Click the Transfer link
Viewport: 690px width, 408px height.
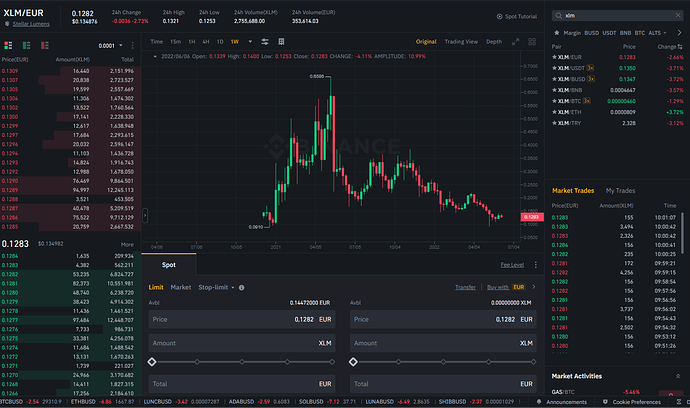[465, 287]
